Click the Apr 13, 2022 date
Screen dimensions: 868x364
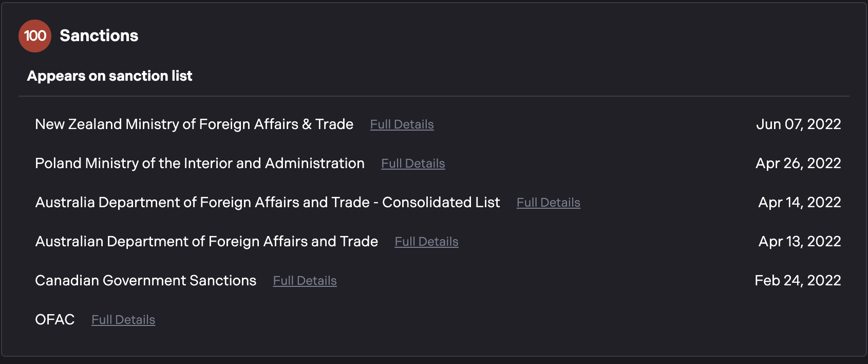click(799, 242)
